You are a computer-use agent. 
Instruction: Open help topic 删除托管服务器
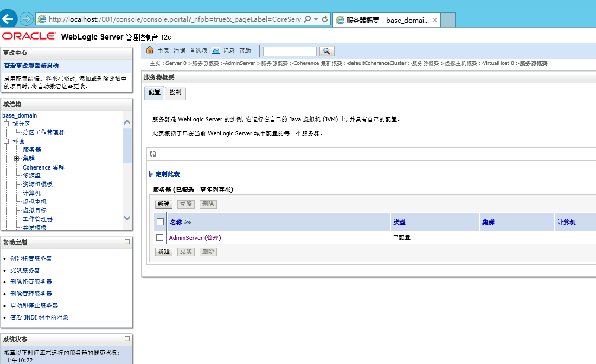click(31, 282)
